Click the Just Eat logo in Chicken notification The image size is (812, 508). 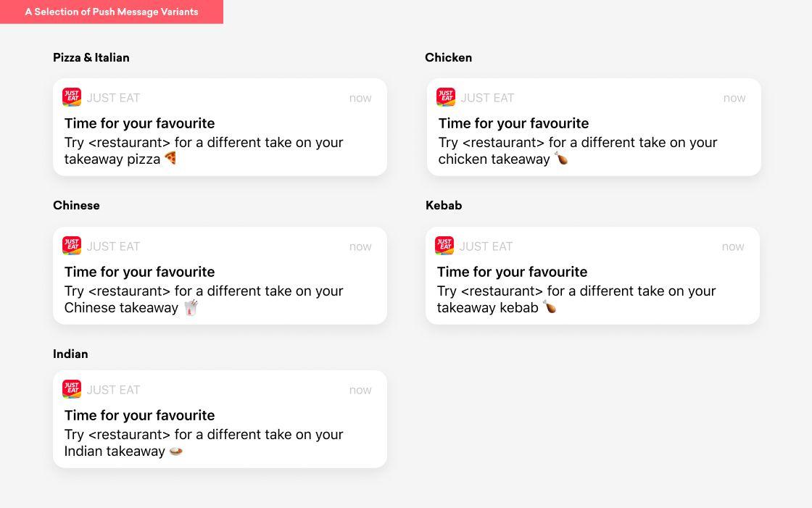pyautogui.click(x=446, y=97)
